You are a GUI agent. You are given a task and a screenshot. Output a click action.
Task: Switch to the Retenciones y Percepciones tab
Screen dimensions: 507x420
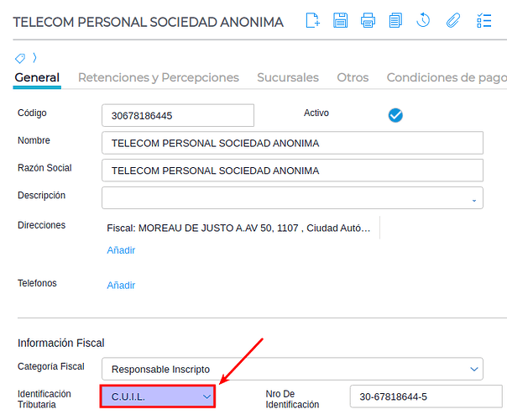(159, 77)
